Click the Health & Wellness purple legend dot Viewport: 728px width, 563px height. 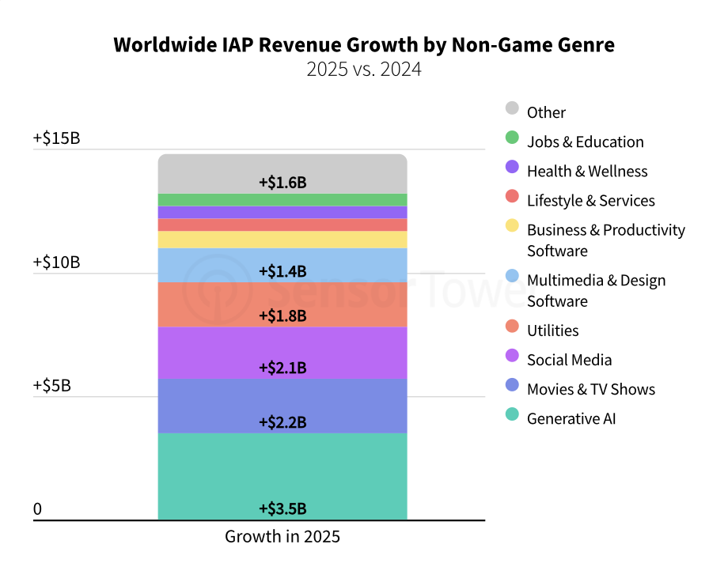(x=512, y=167)
